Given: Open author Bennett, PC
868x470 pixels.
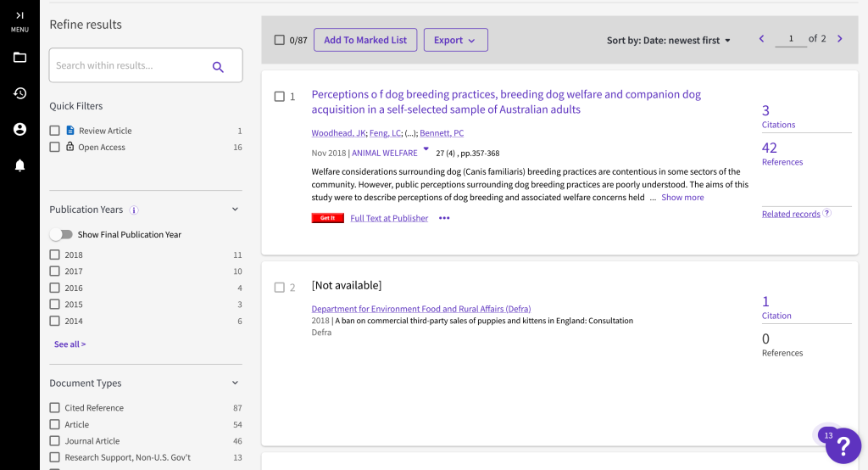Looking at the screenshot, I should [442, 133].
